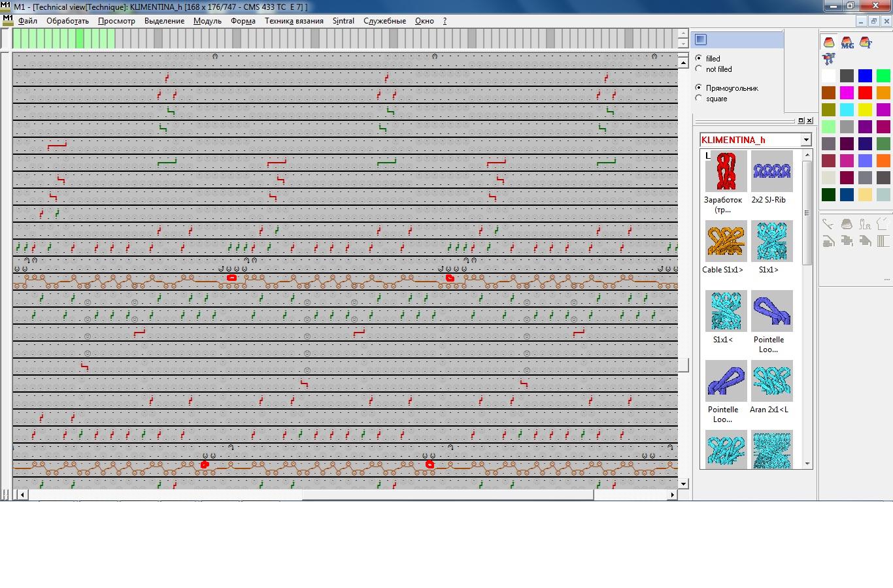Image resolution: width=893 pixels, height=588 pixels.
Task: Click the MG yarn color icon
Action: (847, 43)
